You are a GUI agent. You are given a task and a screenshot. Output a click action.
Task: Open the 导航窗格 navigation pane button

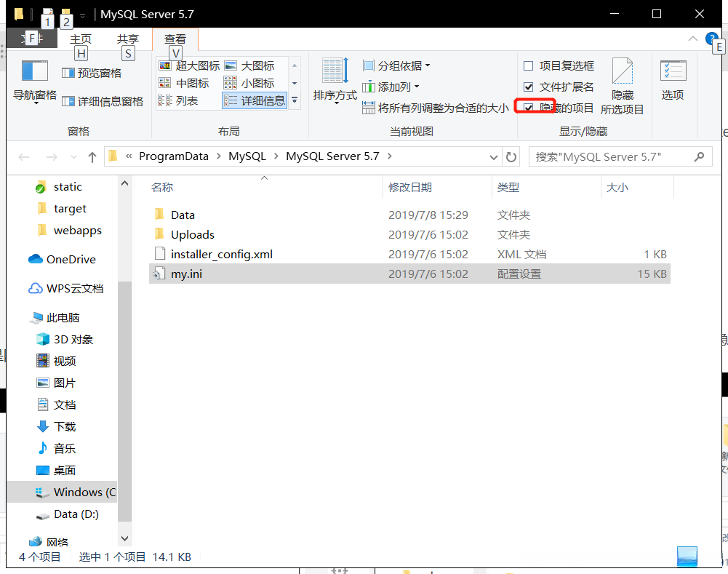tap(35, 81)
